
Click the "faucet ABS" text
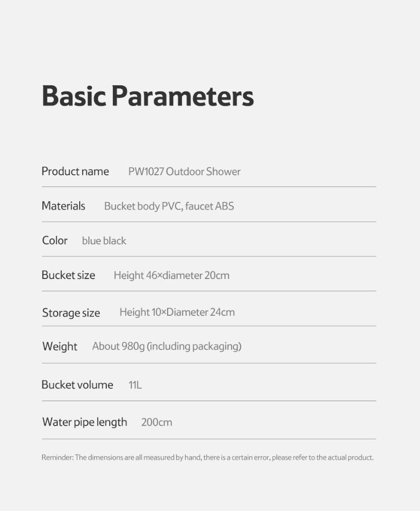pyautogui.click(x=209, y=206)
